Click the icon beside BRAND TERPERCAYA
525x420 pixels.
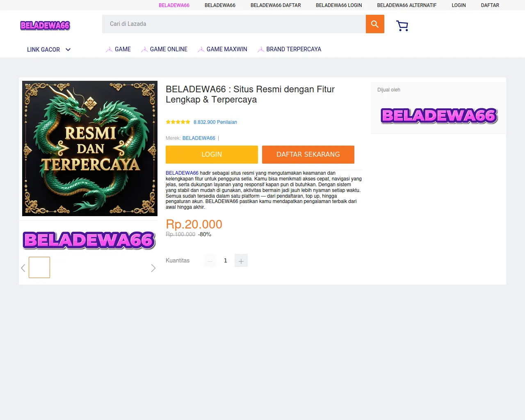(x=261, y=49)
